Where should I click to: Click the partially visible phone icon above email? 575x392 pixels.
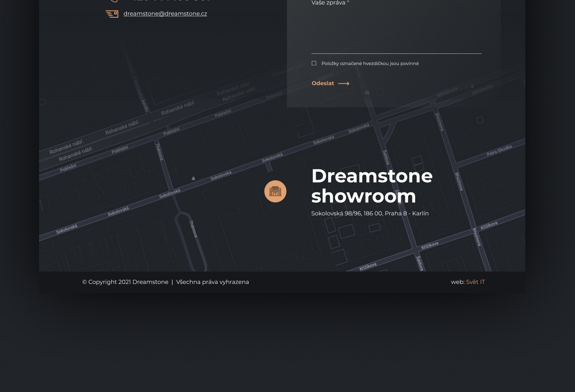[x=114, y=1]
